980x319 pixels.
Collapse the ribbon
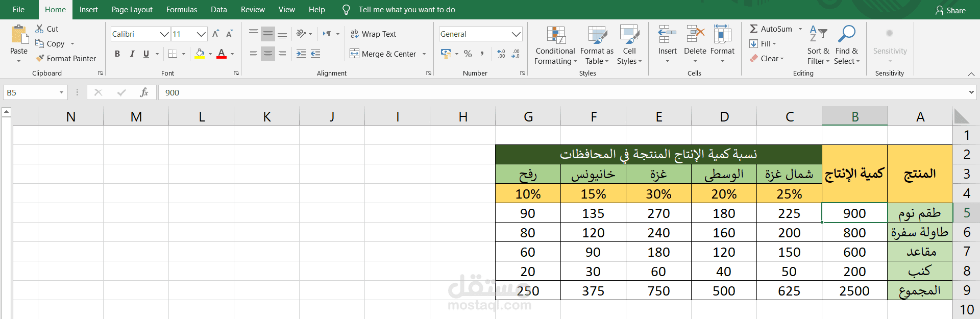click(971, 74)
